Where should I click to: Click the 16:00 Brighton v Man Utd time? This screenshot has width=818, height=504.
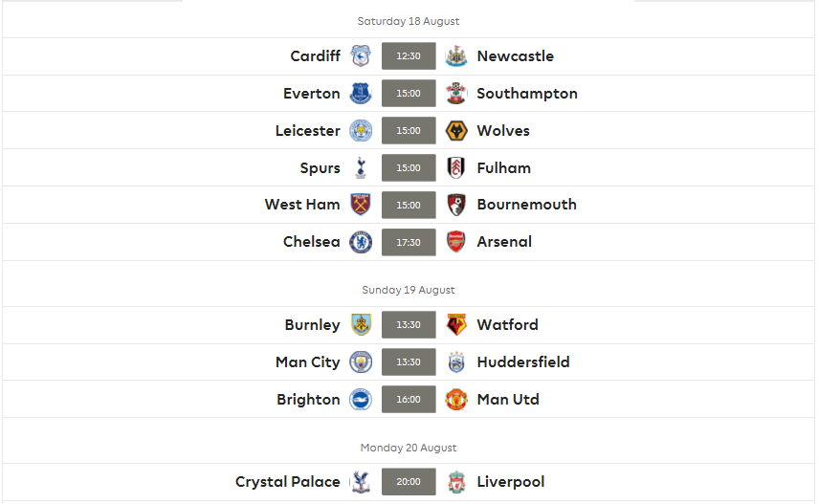(x=409, y=399)
